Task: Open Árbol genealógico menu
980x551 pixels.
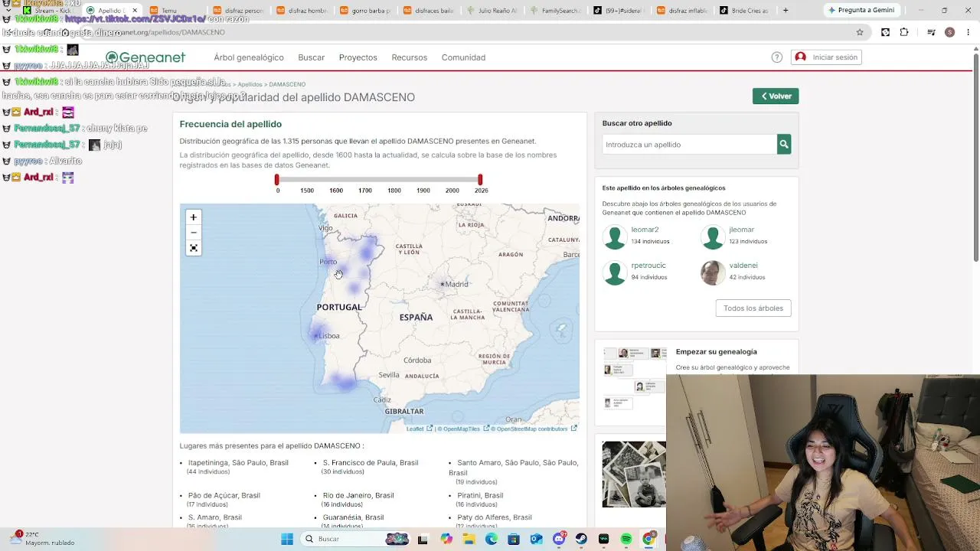Action: [249, 57]
